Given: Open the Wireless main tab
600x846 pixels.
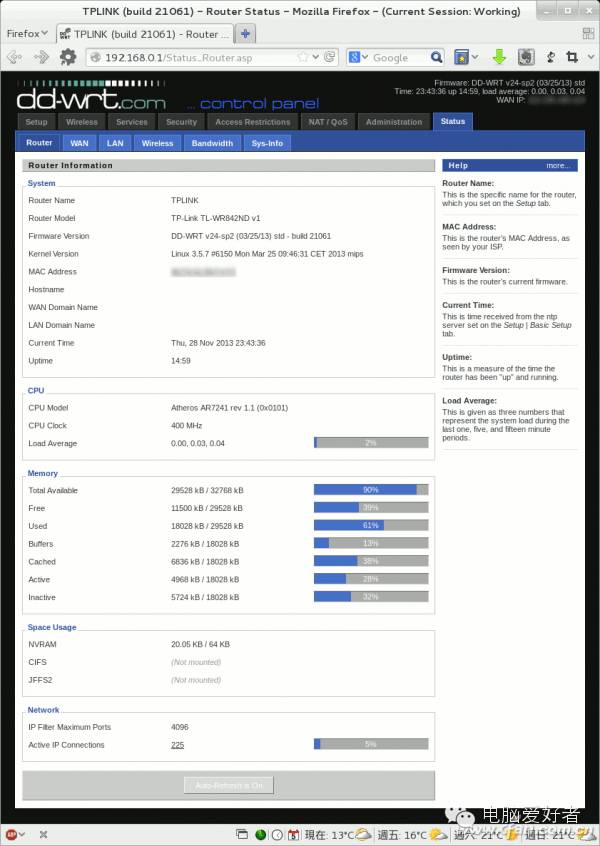Looking at the screenshot, I should (81, 122).
